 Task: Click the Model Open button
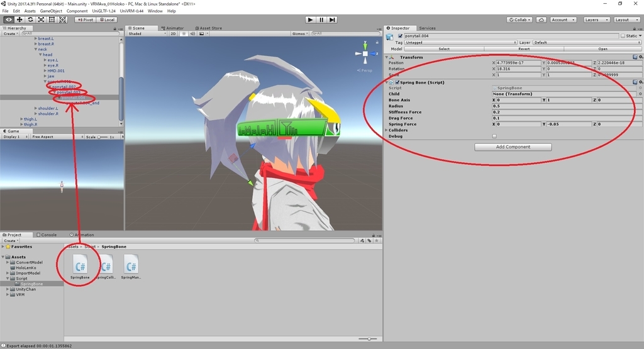pos(602,49)
